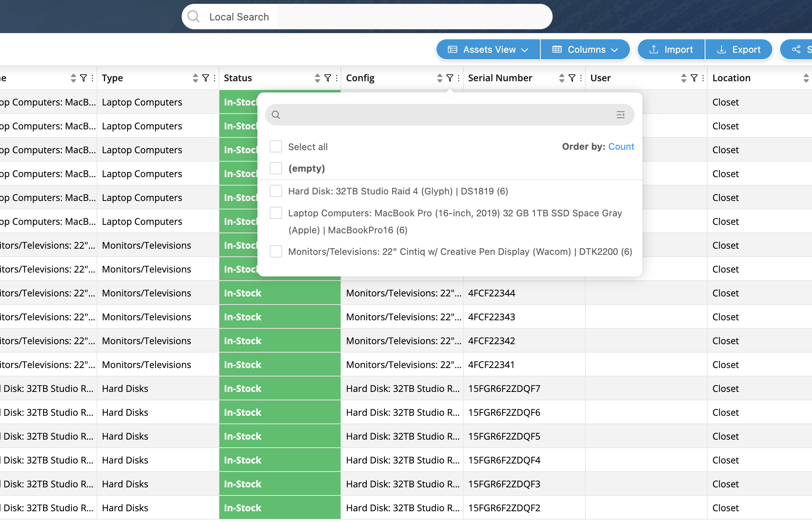Open the Config column's three-dot menu
This screenshot has height=522, width=812.
pos(458,78)
